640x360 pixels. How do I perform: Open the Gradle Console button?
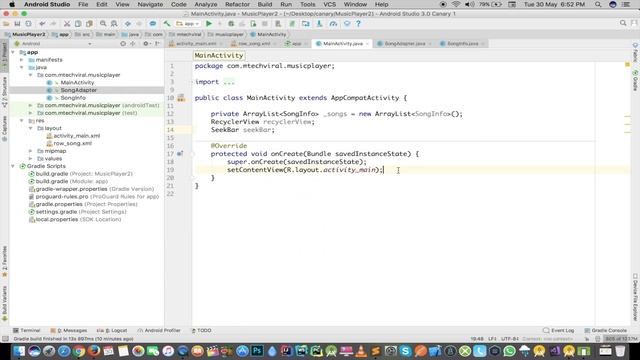pyautogui.click(x=605, y=330)
